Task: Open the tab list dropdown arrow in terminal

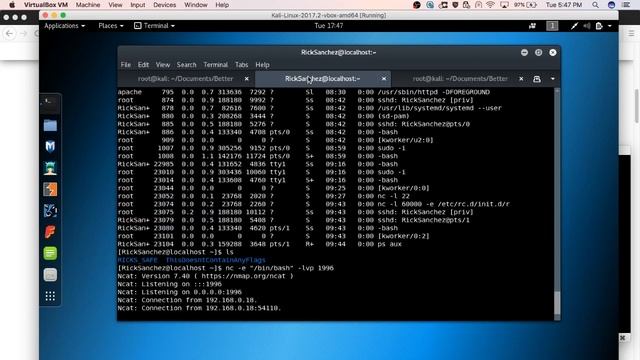Action: pos(553,79)
